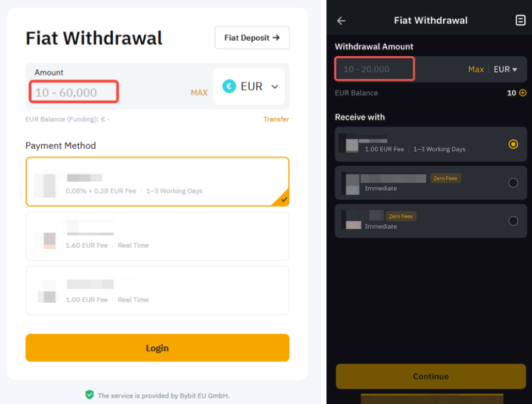The height and width of the screenshot is (404, 532).
Task: Open the withdrawal history icon
Action: (520, 20)
